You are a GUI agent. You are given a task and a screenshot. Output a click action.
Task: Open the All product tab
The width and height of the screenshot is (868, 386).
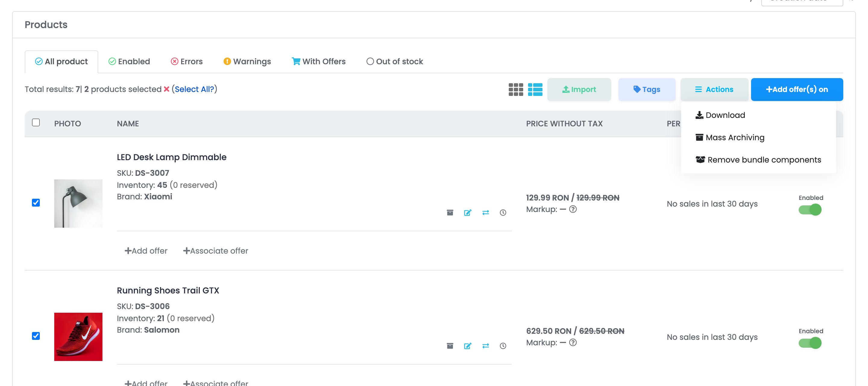61,61
